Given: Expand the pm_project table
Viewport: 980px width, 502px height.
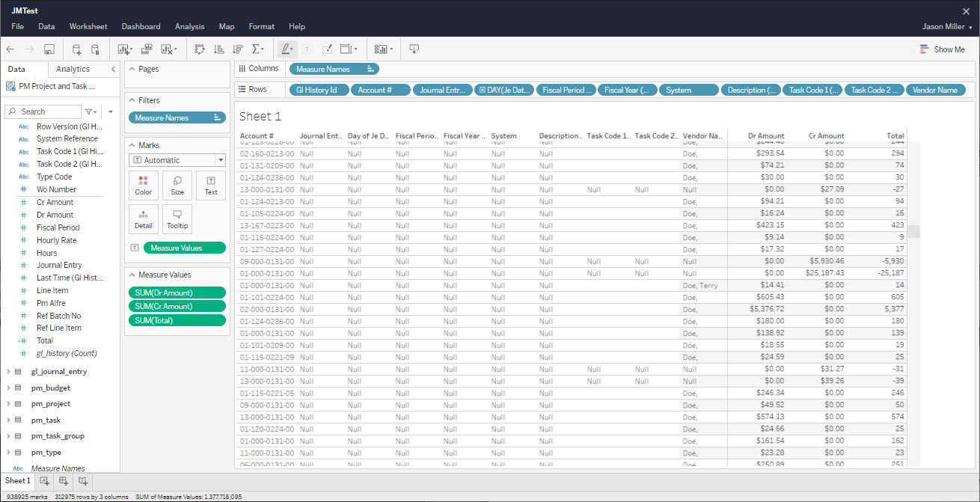Looking at the screenshot, I should click(8, 403).
